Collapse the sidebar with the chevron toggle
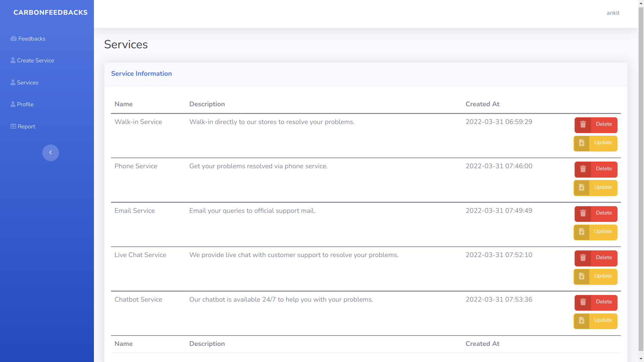Viewport: 644px width, 362px height. [x=51, y=153]
